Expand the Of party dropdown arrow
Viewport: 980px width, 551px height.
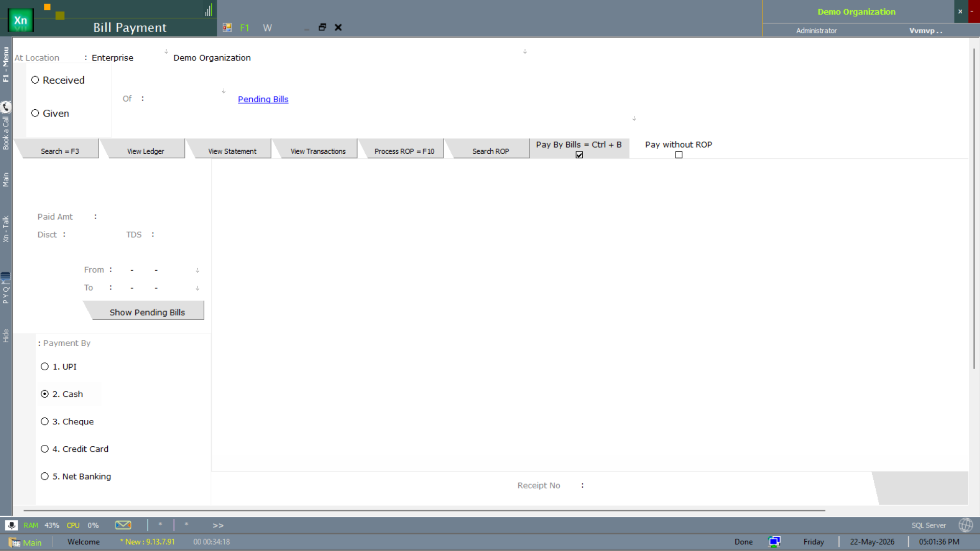pos(224,91)
